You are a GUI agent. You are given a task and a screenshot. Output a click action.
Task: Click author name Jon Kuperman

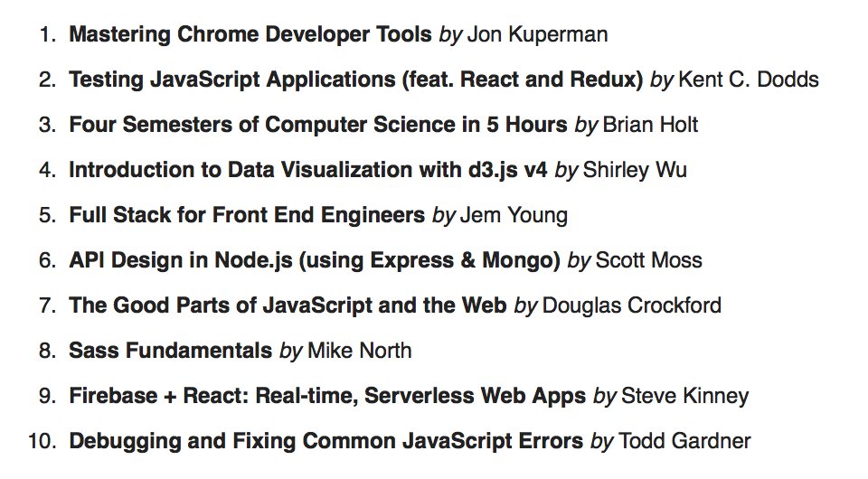tap(537, 34)
